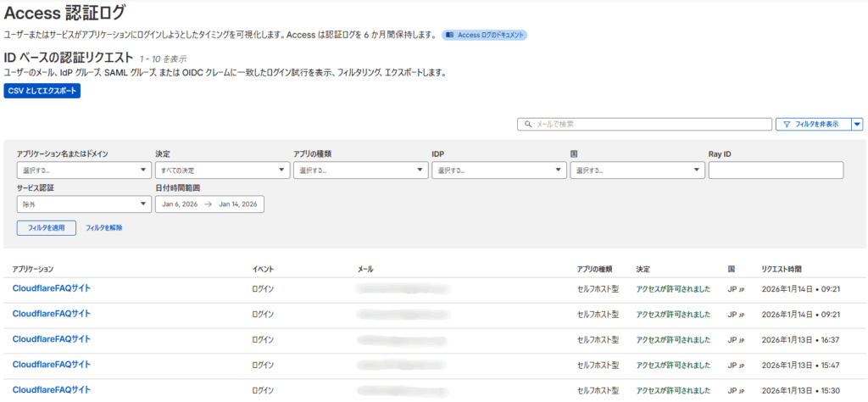Image resolution: width=868 pixels, height=402 pixels.
Task: Click the Ray ID input field
Action: coord(776,170)
